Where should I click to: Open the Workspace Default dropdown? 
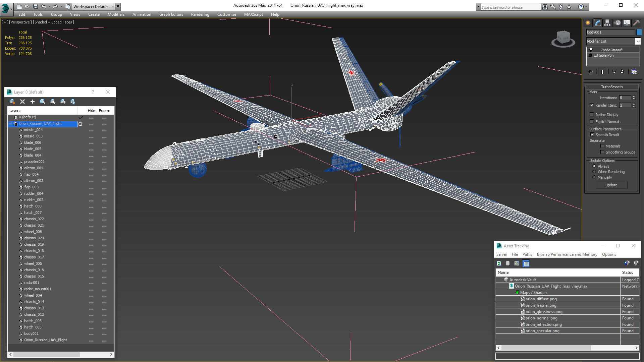[x=113, y=6]
